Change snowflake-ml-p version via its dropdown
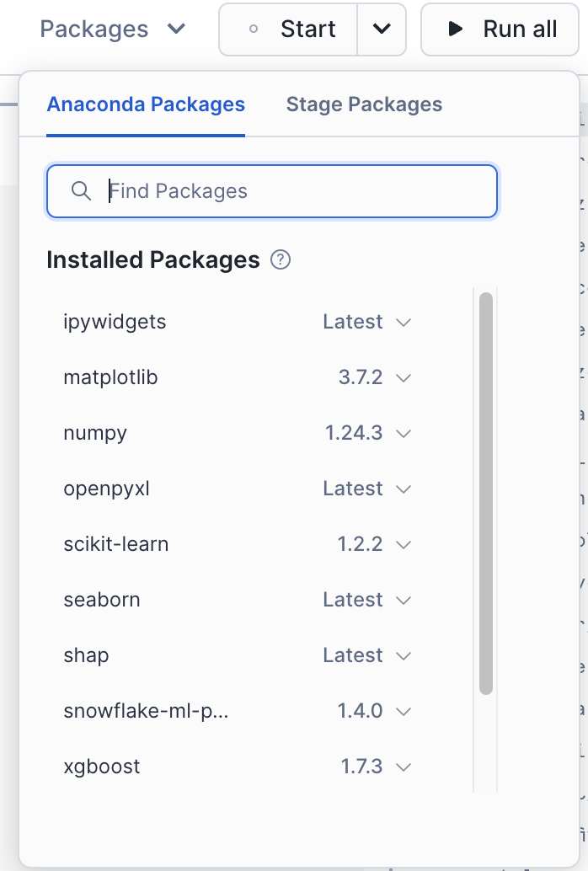This screenshot has height=871, width=588. 403,711
